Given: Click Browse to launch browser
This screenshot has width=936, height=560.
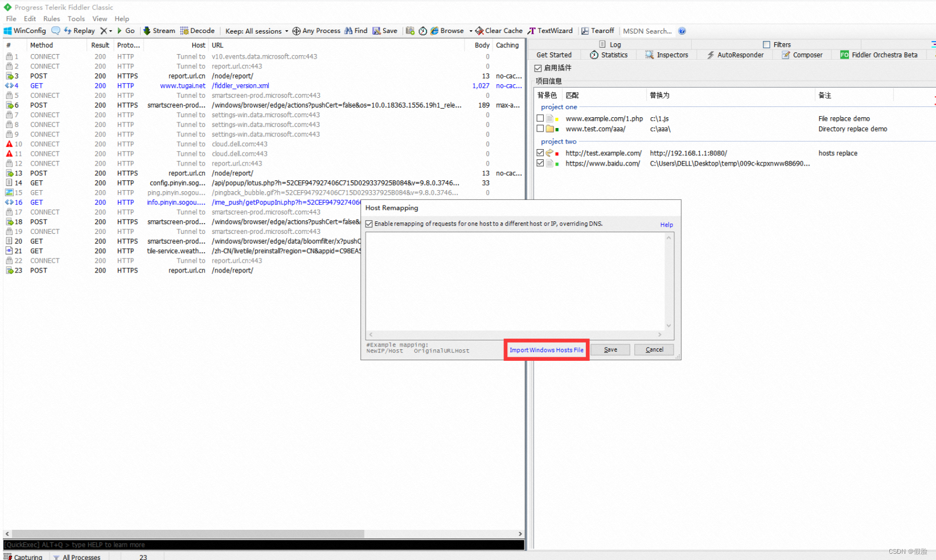Looking at the screenshot, I should (448, 31).
